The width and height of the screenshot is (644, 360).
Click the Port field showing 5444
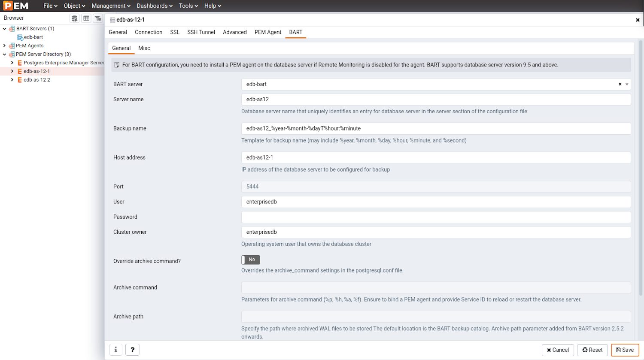click(436, 187)
